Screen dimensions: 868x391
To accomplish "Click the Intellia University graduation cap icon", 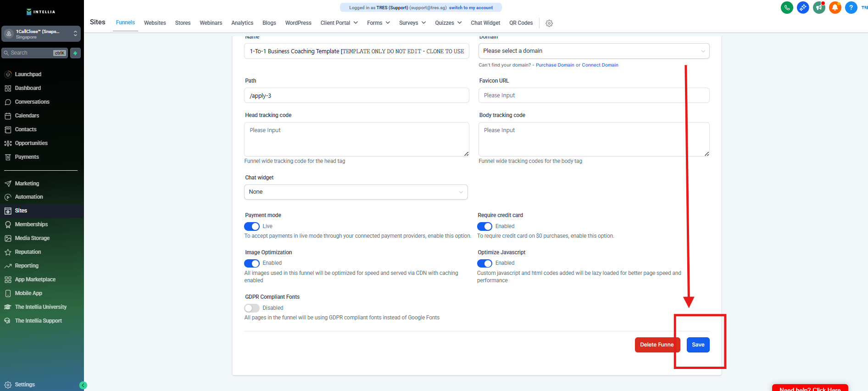I will pyautogui.click(x=8, y=307).
